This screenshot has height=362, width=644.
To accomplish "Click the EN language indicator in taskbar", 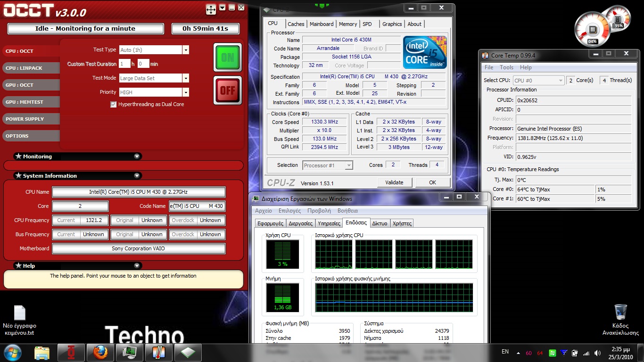I will pyautogui.click(x=505, y=352).
